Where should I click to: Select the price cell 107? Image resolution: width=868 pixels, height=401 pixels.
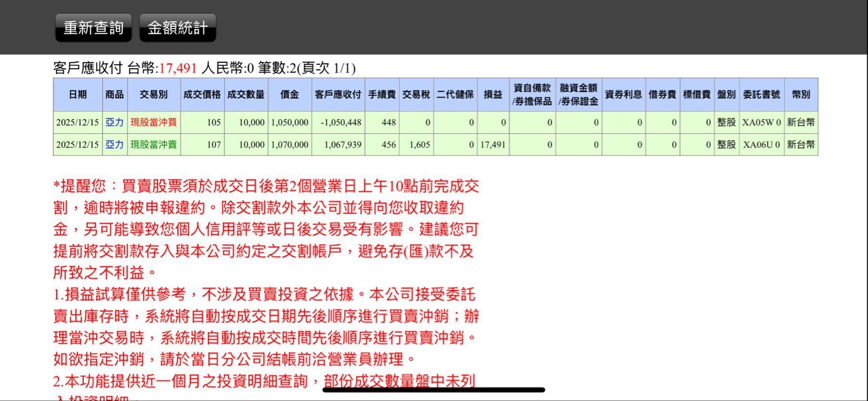click(x=202, y=145)
